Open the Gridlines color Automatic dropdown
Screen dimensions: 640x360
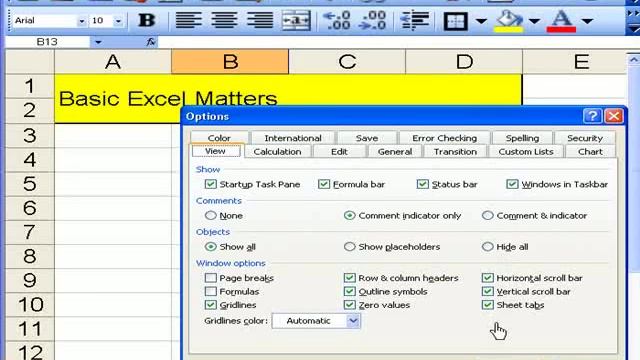coord(353,321)
